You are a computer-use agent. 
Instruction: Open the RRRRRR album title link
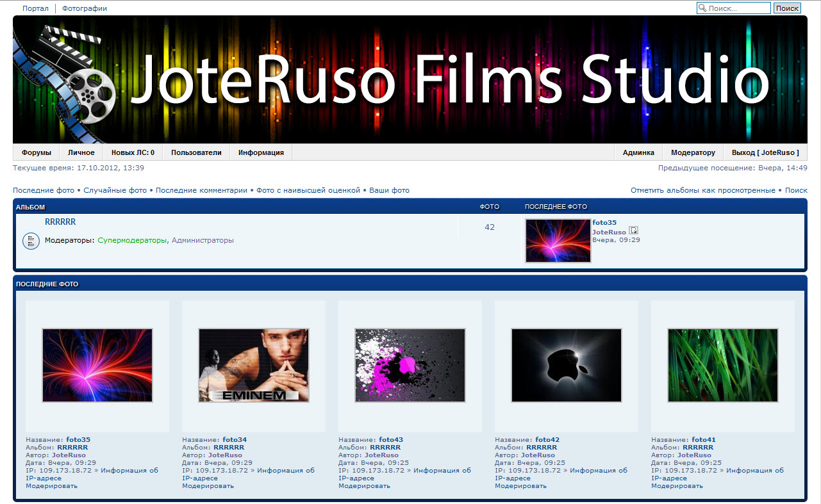(x=60, y=222)
